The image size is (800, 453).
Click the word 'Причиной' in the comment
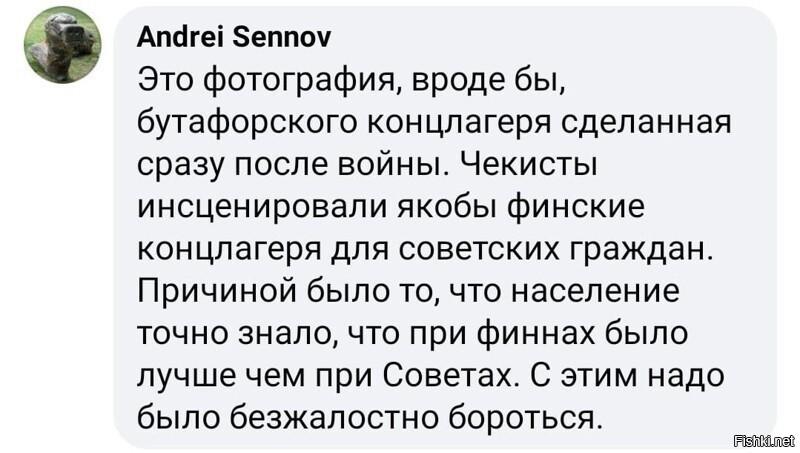[217, 292]
